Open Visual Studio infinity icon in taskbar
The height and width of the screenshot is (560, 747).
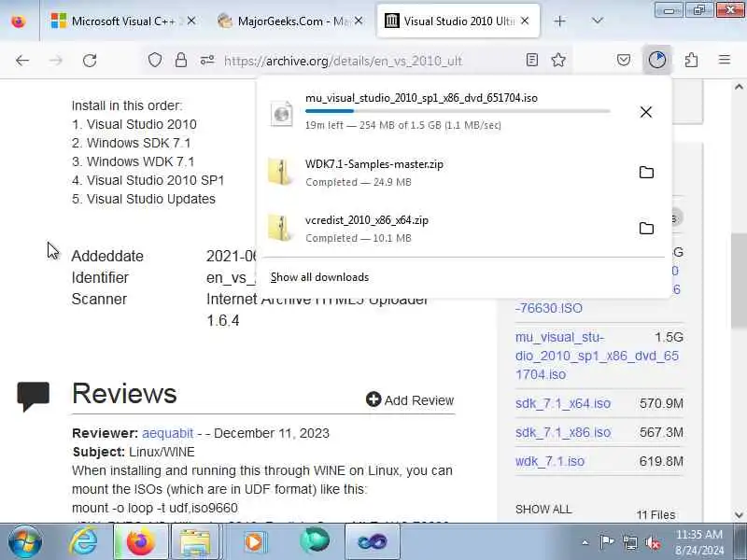pyautogui.click(x=372, y=542)
